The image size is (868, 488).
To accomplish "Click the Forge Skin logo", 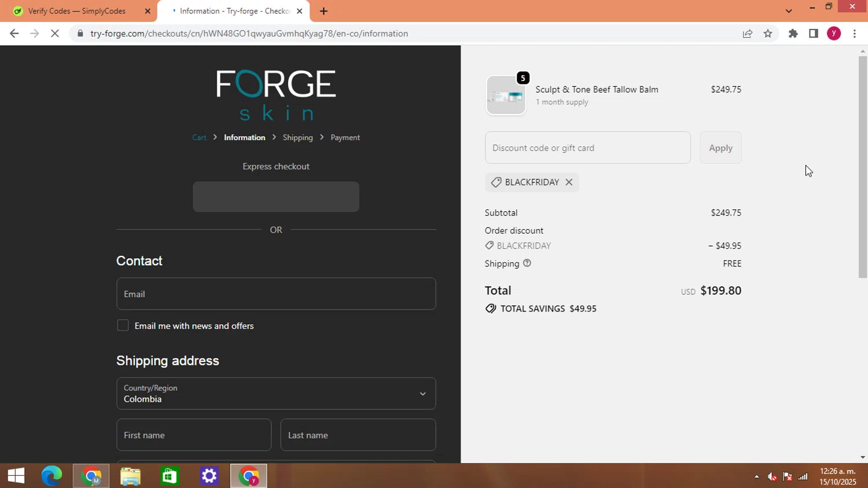I will 276,95.
